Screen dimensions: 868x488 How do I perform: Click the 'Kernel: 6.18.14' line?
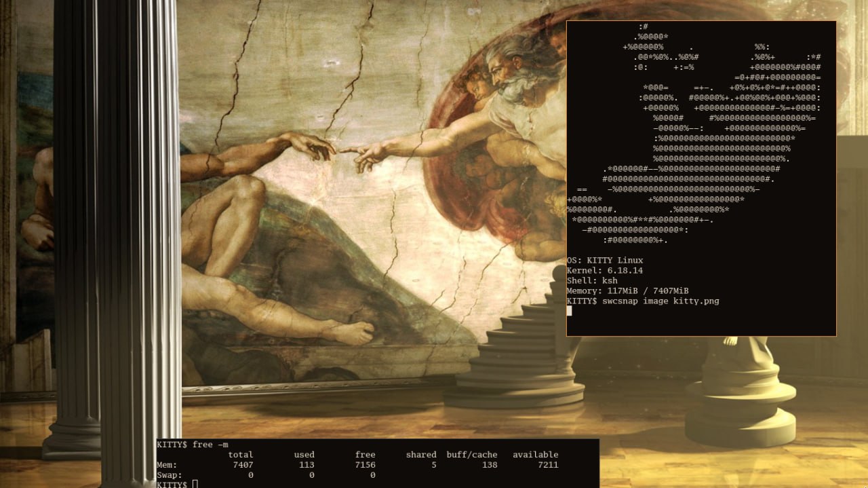click(605, 271)
